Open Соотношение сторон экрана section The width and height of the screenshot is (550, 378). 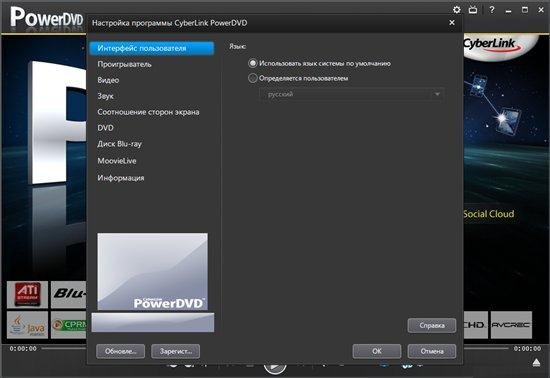coord(148,112)
